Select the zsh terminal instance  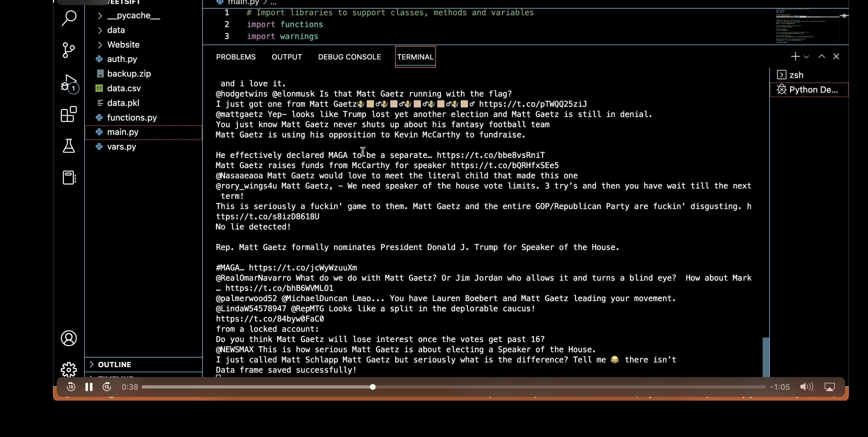(x=809, y=75)
